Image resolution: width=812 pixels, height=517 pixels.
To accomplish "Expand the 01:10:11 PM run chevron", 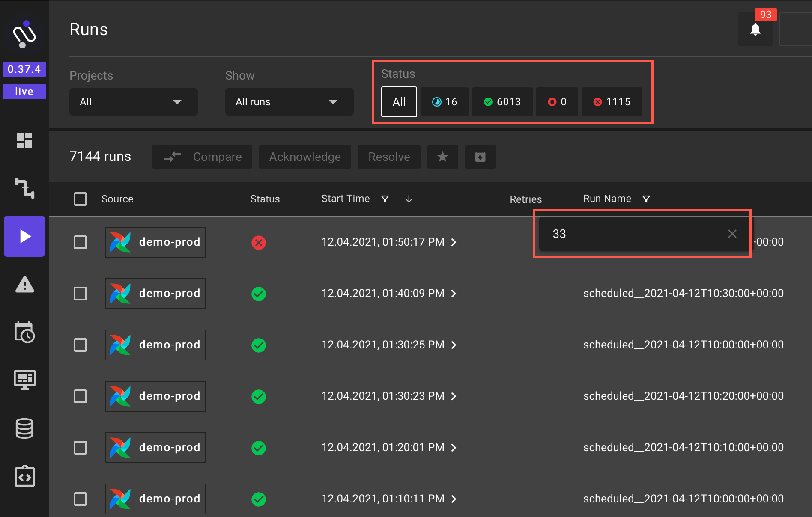I will pyautogui.click(x=454, y=499).
